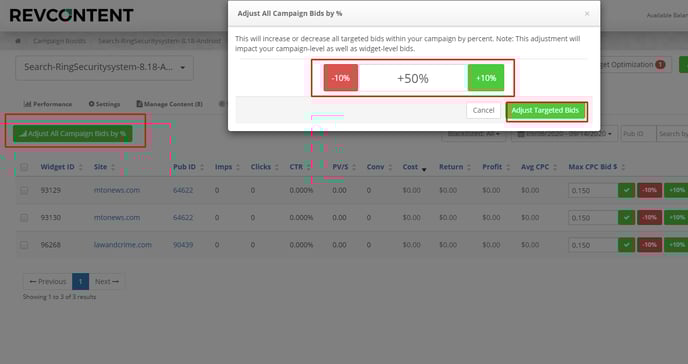This screenshot has height=364, width=688.
Task: Select page 1 in pagination
Action: pos(80,282)
